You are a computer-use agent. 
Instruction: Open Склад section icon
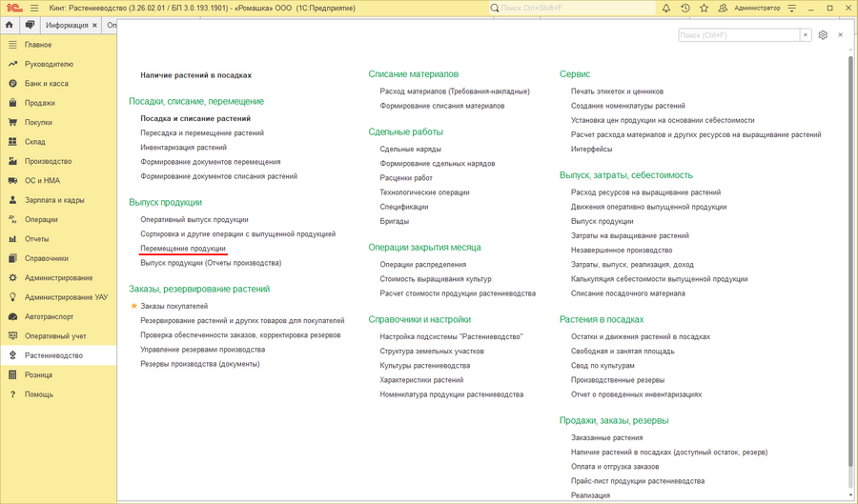pyautogui.click(x=12, y=142)
